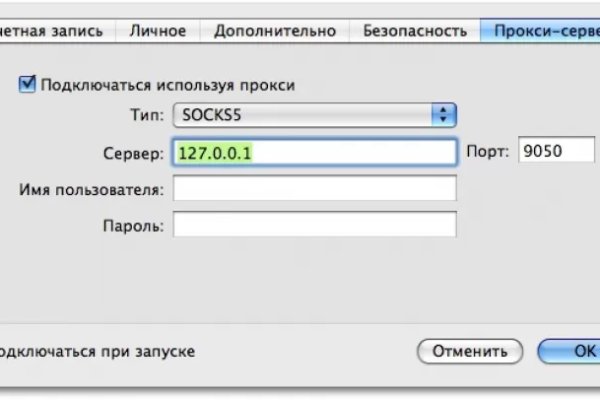
Task: Click the Порт: label text
Action: pos(489,152)
